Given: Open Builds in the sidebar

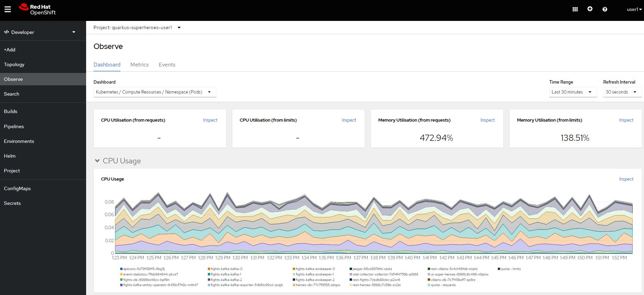Looking at the screenshot, I should click(43, 111).
